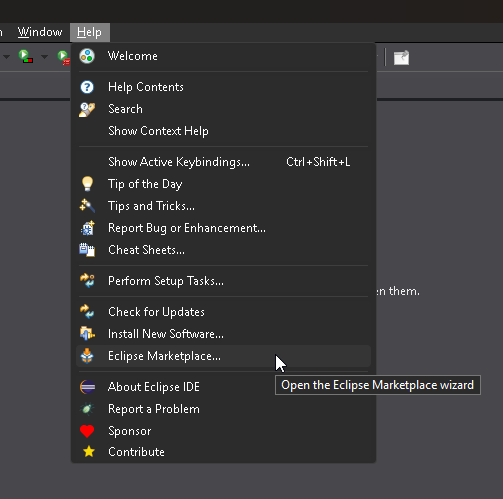This screenshot has width=503, height=499.
Task: Select Perform Setup Tasks…
Action: pos(223,281)
